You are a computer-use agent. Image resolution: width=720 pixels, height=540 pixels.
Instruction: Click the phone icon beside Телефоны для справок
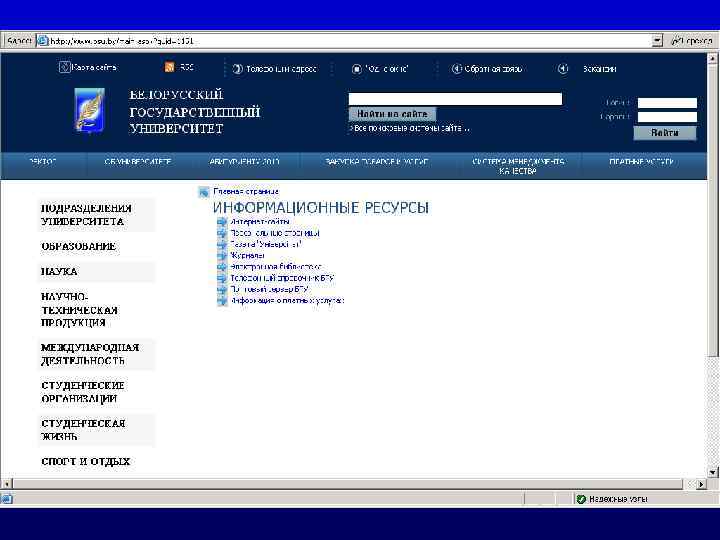click(x=237, y=69)
